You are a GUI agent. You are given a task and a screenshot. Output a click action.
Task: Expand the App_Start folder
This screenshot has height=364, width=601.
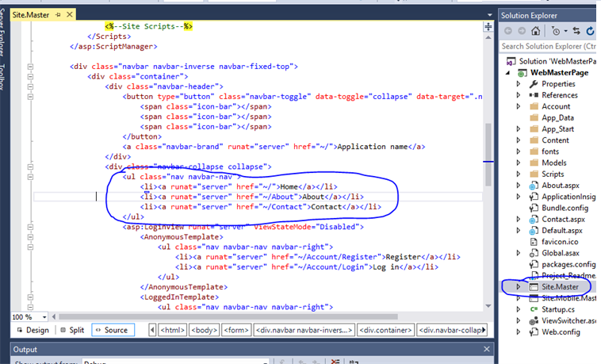point(519,129)
